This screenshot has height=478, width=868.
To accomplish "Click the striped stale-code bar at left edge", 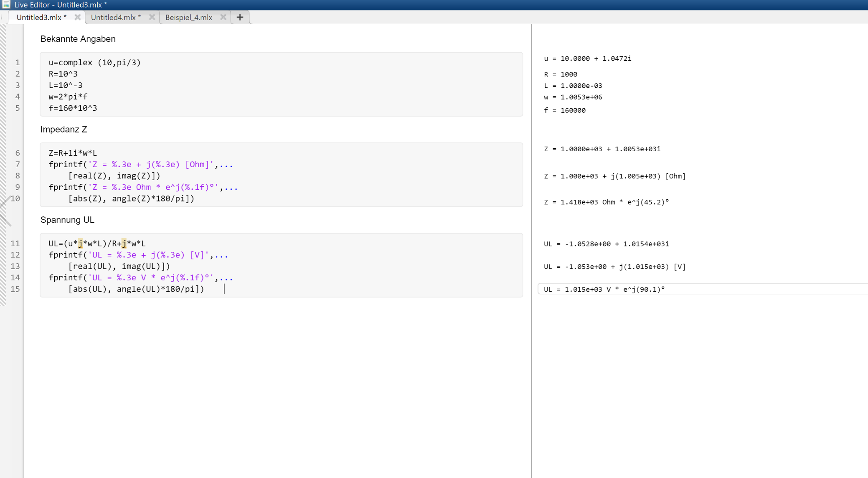I will click(3, 125).
